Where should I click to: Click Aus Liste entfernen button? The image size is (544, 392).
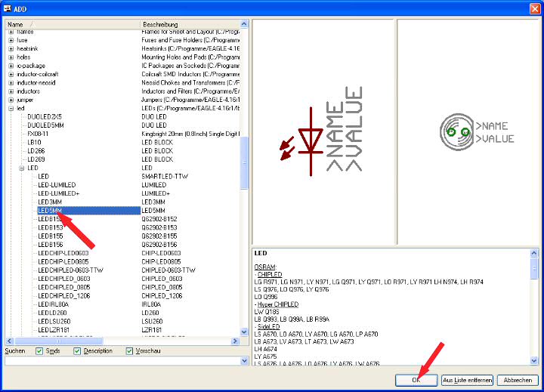coord(468,380)
